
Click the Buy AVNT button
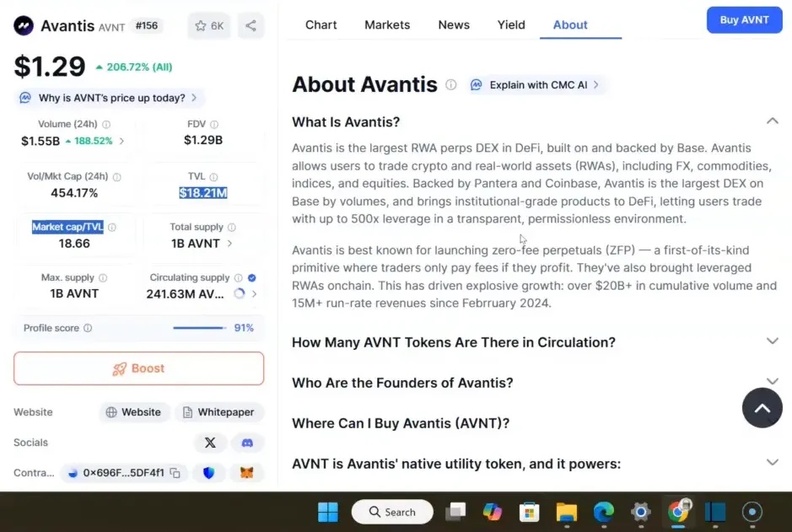744,20
